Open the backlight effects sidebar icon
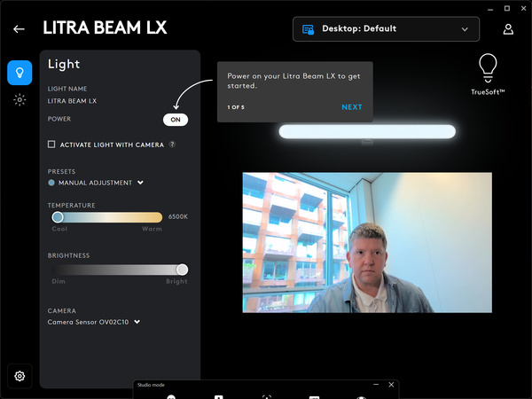 pyautogui.click(x=20, y=100)
